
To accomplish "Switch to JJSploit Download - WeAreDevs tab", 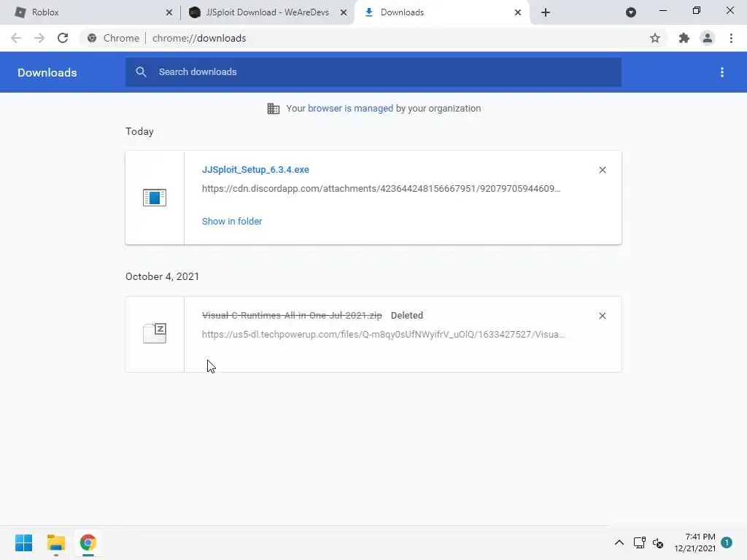I will pos(267,12).
